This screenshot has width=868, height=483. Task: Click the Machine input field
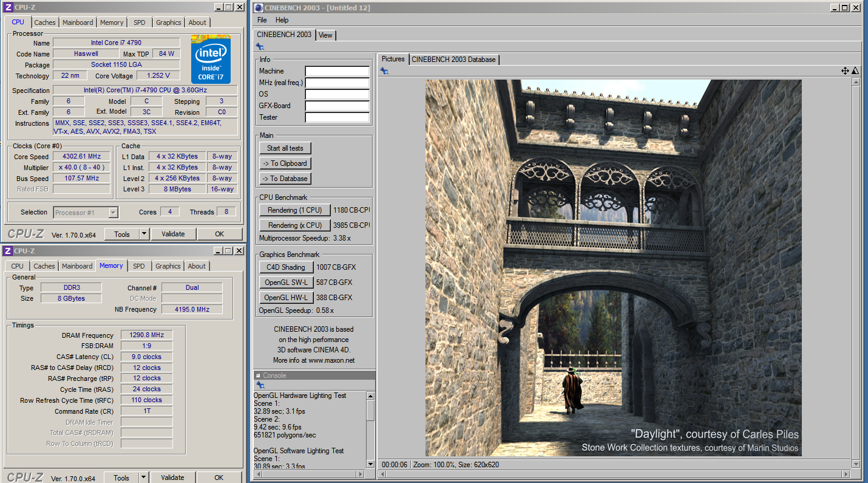(x=337, y=71)
